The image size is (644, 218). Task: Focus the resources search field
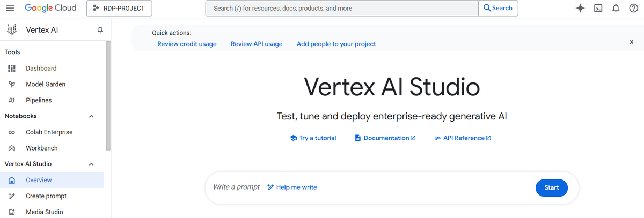tap(342, 8)
